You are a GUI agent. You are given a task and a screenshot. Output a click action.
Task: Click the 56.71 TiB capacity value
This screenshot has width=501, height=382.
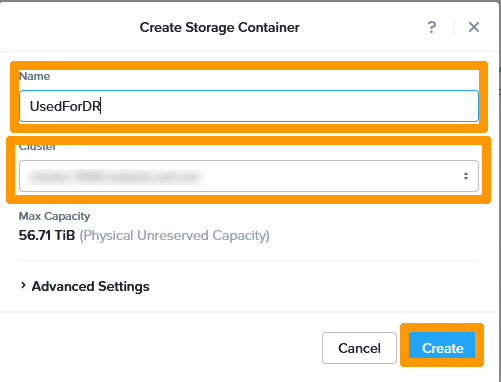coord(47,235)
